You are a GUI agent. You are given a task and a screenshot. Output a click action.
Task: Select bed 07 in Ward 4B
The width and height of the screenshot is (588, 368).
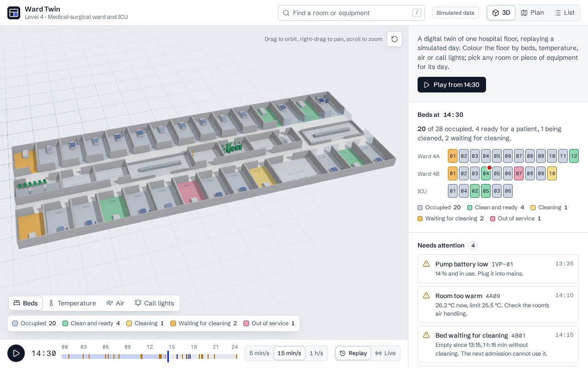pos(519,173)
